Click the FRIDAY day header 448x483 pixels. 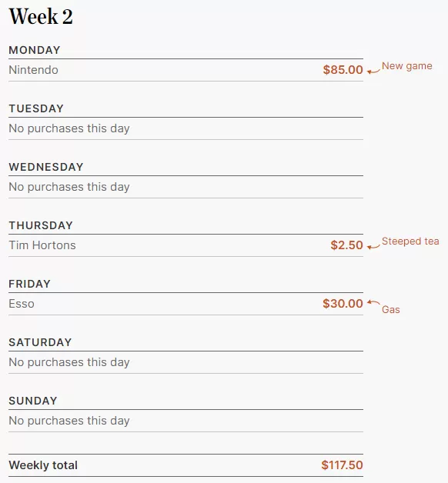point(29,284)
